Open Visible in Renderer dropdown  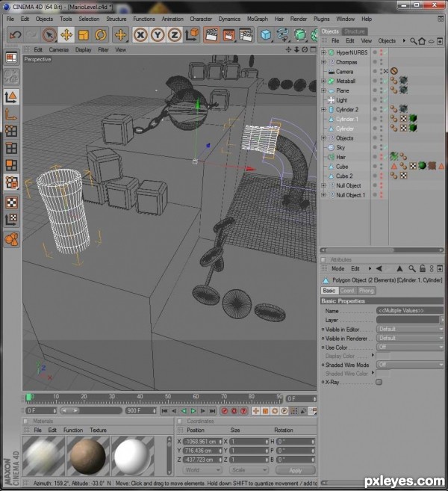[x=410, y=339]
